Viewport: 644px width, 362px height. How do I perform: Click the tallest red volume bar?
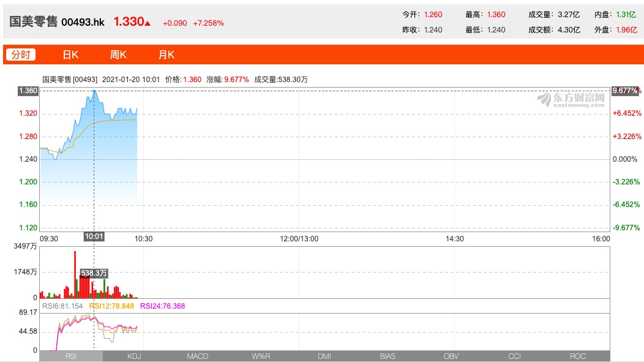point(75,274)
